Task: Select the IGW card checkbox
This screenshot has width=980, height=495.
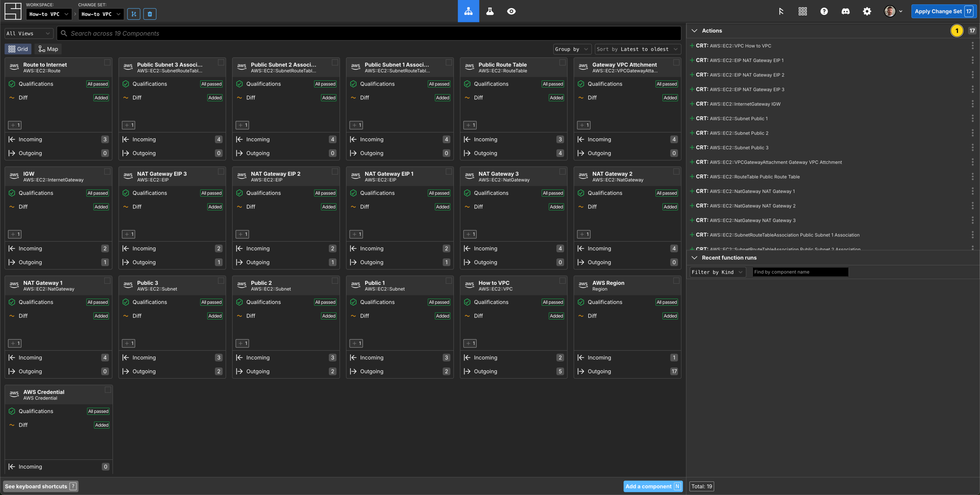Action: point(107,171)
